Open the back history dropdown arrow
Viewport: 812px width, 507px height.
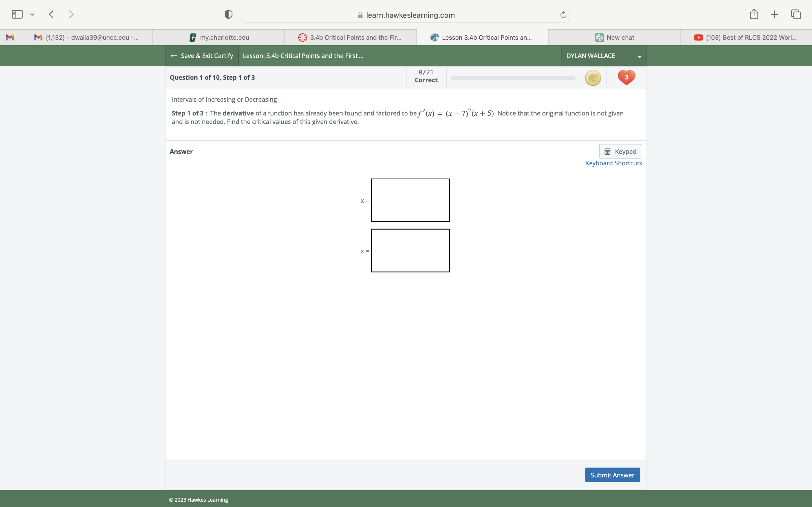51,14
